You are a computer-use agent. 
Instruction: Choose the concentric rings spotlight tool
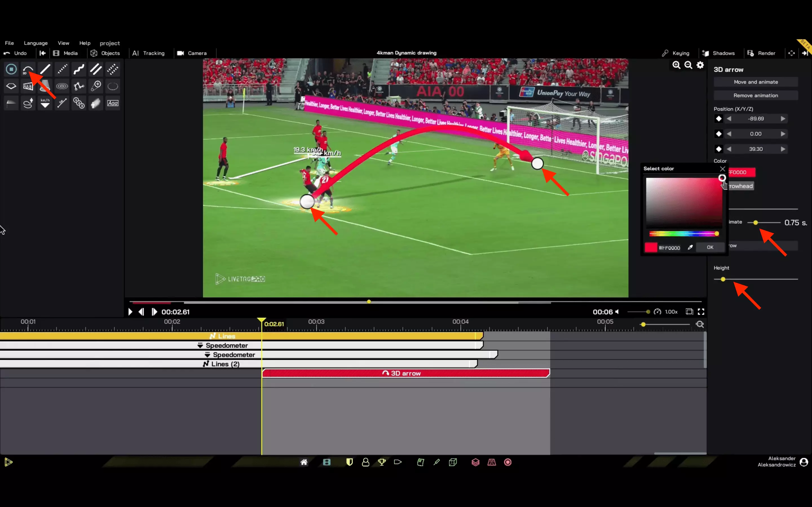pos(62,86)
